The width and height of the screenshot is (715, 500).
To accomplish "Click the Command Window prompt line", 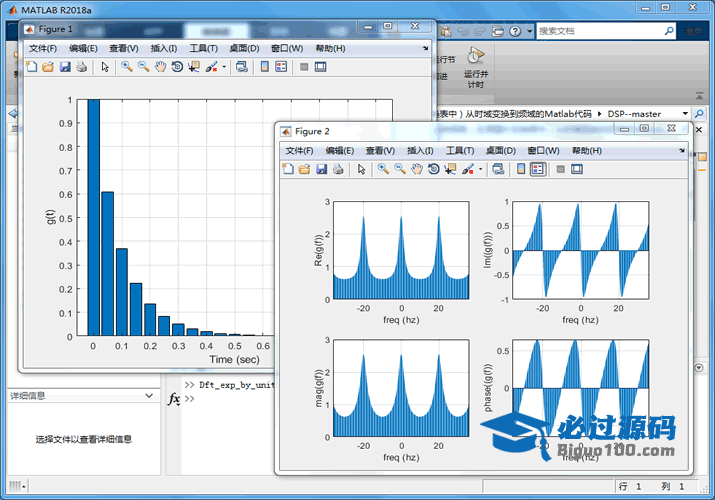I will point(228,398).
